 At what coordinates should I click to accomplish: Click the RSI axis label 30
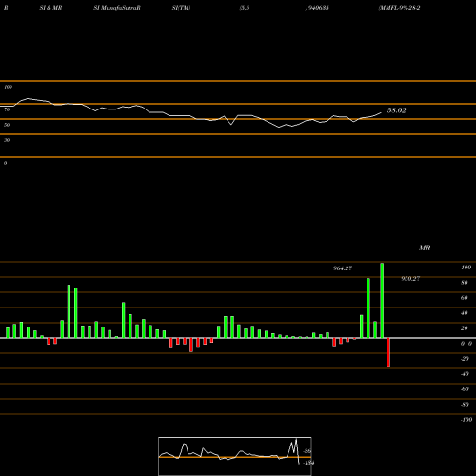[7, 140]
